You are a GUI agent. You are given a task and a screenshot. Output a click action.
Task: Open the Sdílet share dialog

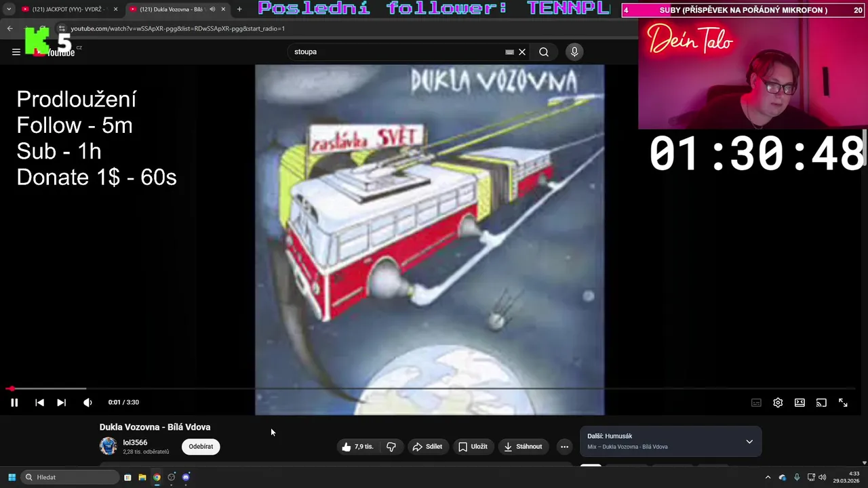click(427, 447)
